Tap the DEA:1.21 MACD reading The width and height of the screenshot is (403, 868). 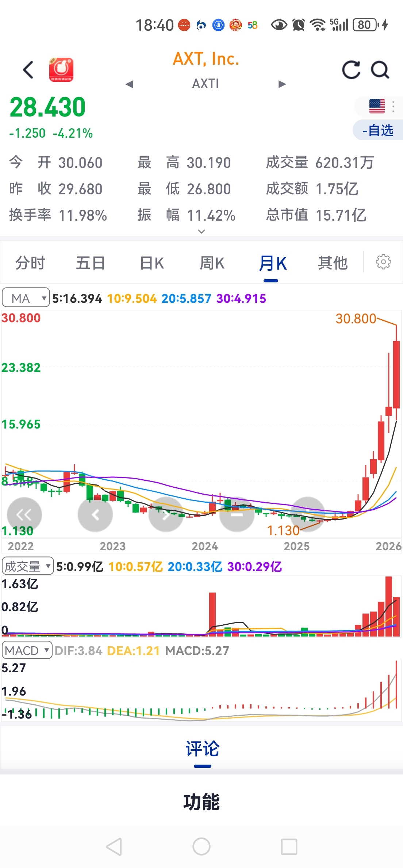pos(134,651)
